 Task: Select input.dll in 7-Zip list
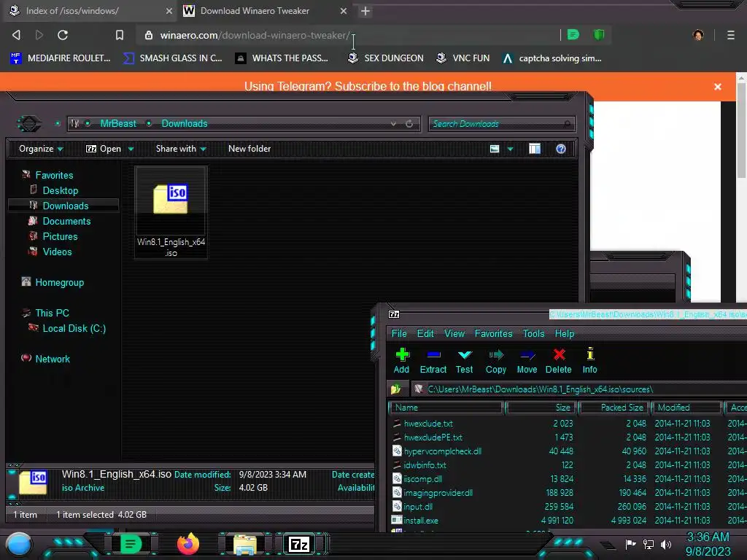418,507
